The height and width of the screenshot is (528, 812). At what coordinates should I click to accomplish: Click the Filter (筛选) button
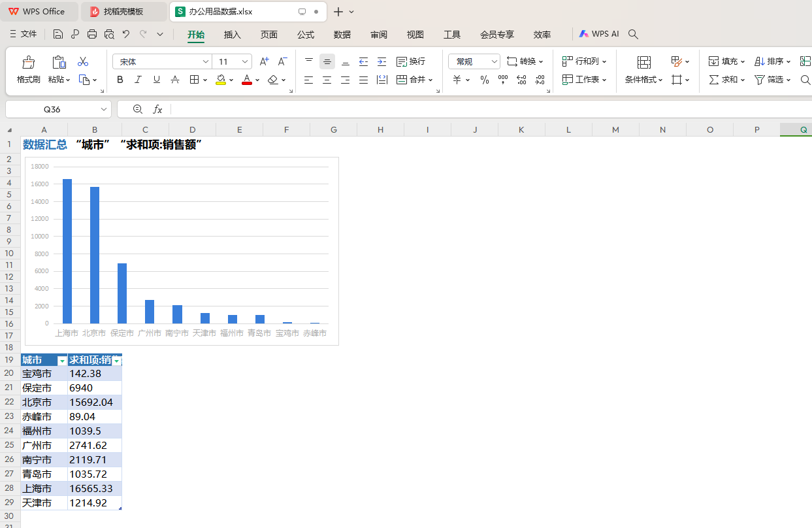(x=773, y=80)
